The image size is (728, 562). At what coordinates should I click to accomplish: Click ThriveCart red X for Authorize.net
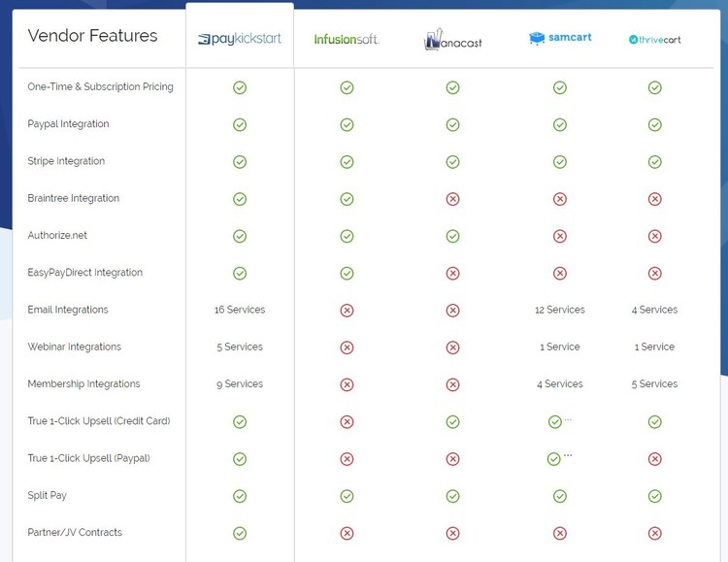click(x=654, y=236)
